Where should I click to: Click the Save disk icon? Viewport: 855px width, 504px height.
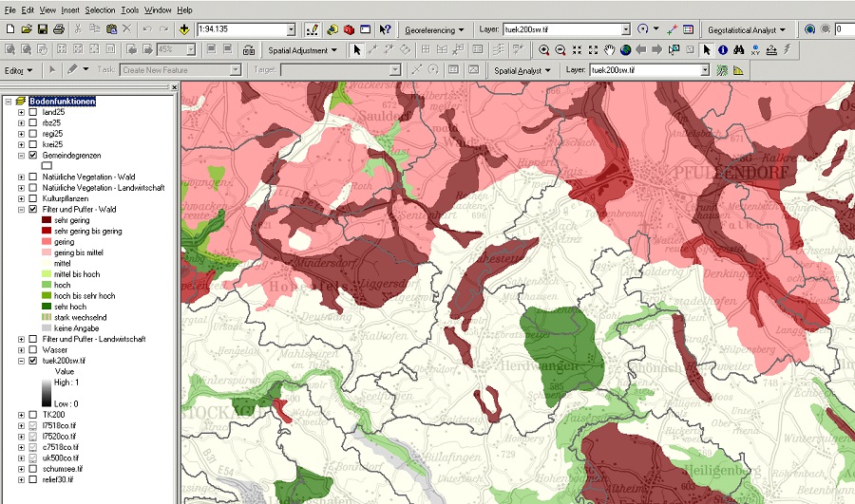coord(43,29)
